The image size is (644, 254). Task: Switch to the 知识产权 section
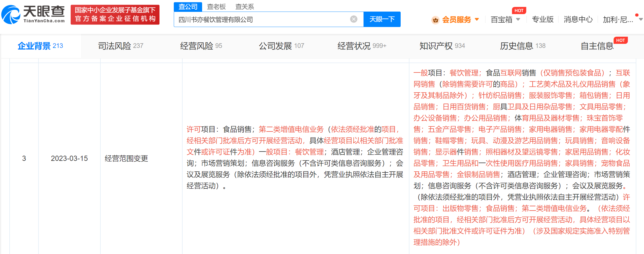coord(442,46)
